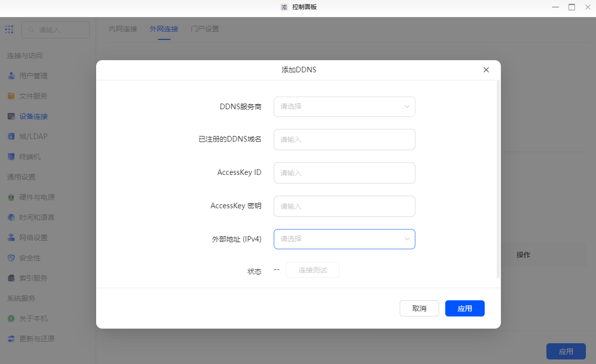This screenshot has width=596, height=364.
Task: Click the 已注册的DDNS域名 input field
Action: (345, 140)
